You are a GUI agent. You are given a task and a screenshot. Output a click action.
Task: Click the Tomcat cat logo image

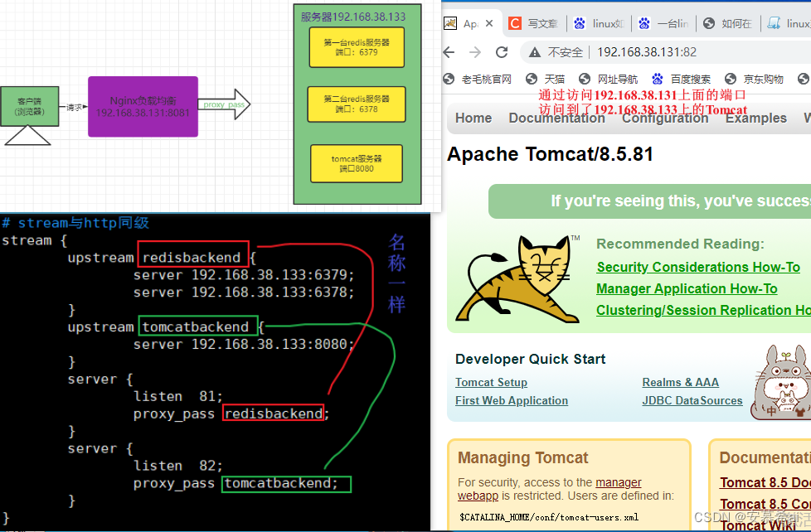pyautogui.click(x=517, y=279)
